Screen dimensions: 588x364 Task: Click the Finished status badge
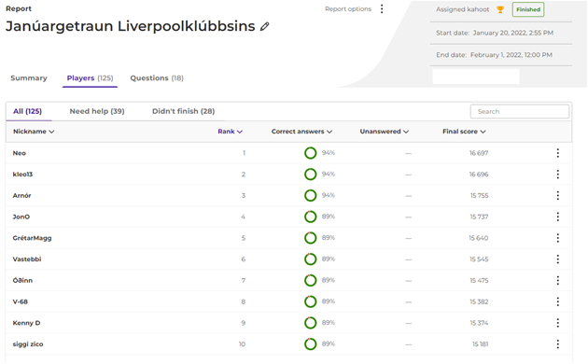click(528, 9)
